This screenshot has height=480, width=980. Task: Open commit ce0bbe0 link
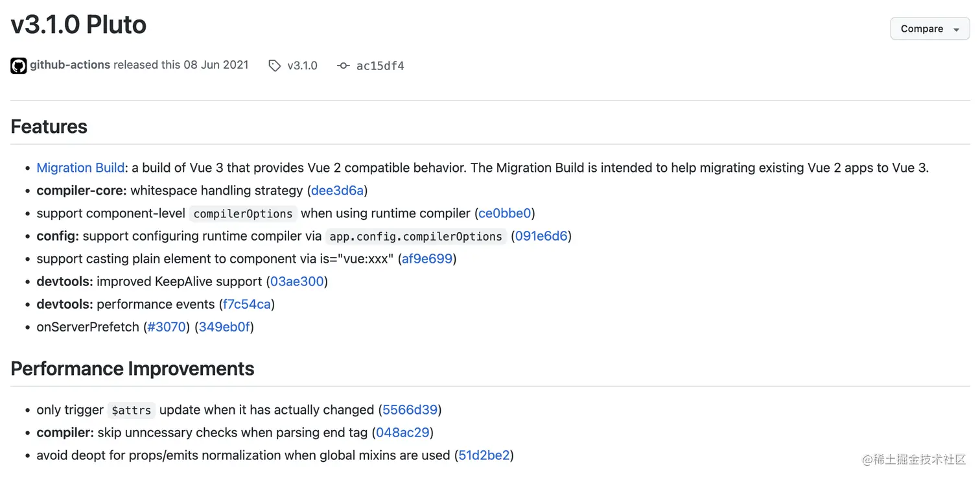click(505, 213)
